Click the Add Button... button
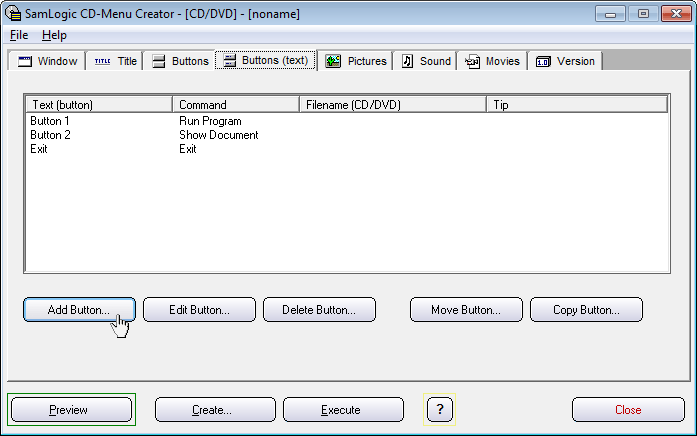This screenshot has width=697, height=436. point(79,310)
